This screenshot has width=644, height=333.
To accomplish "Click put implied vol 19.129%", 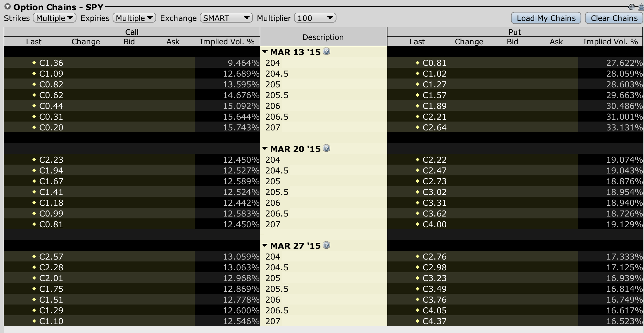I will 624,224.
